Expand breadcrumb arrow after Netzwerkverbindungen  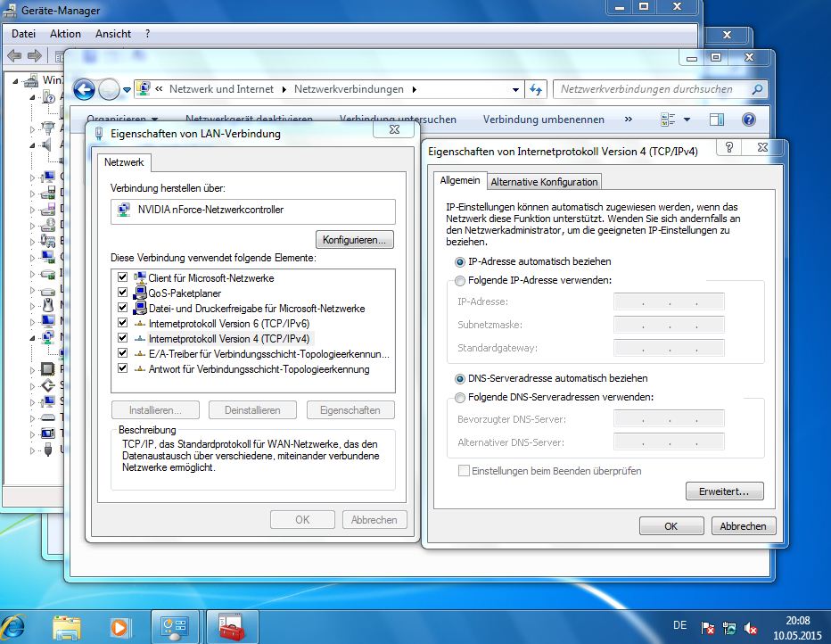click(415, 89)
